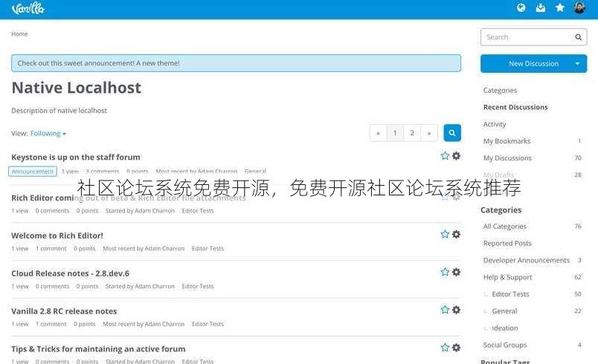Click the Native Localhost heading
Viewport: 598px width, 364px height.
[77, 88]
